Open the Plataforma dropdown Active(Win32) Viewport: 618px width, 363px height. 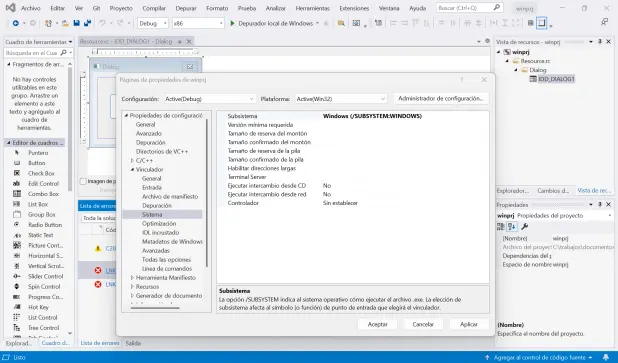tap(341, 99)
